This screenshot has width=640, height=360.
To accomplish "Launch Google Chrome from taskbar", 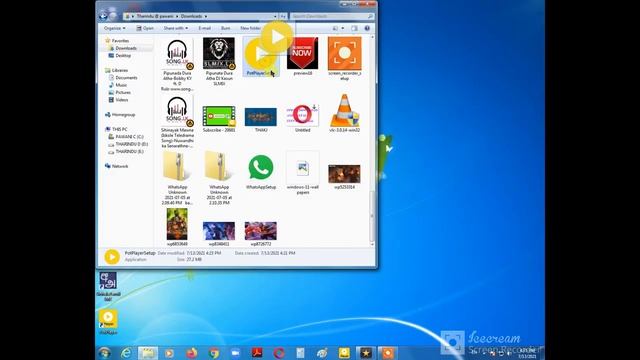I will 213,353.
